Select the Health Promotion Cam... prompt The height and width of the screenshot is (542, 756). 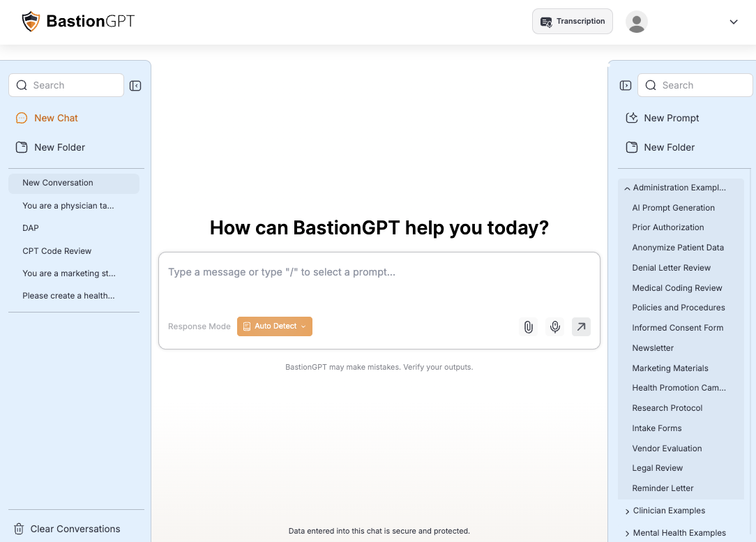click(x=680, y=388)
